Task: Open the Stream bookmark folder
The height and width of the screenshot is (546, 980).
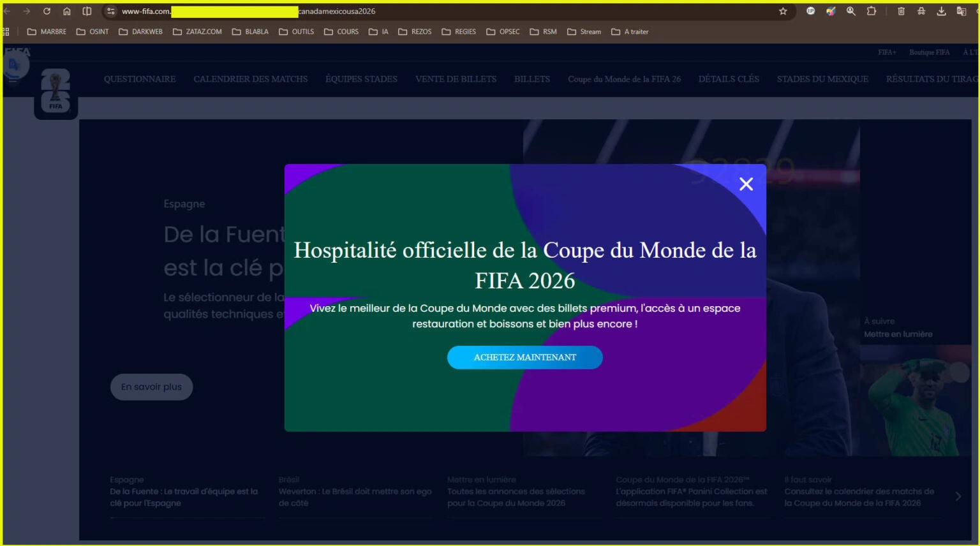Action: 584,32
